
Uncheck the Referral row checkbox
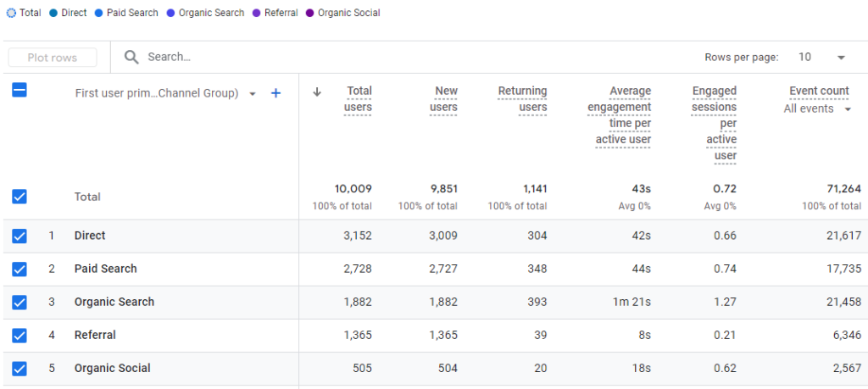(x=19, y=336)
